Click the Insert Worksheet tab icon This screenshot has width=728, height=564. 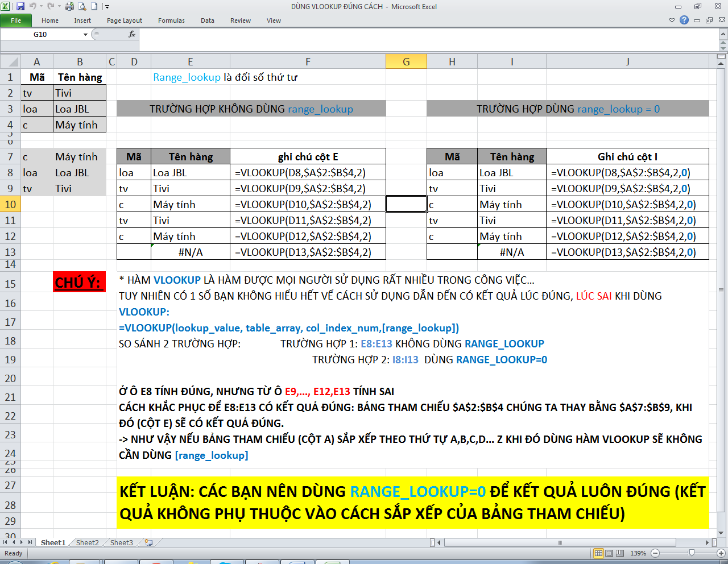149,543
